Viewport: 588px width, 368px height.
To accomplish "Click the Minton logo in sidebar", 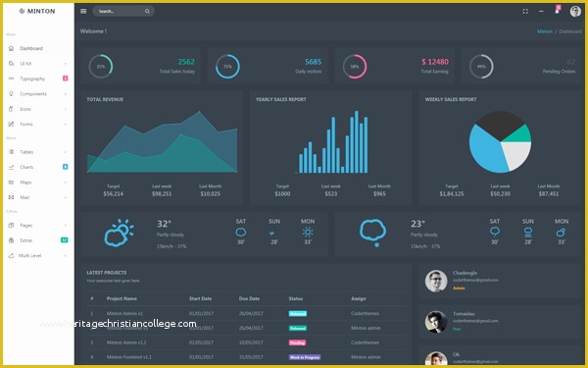I will tap(37, 11).
